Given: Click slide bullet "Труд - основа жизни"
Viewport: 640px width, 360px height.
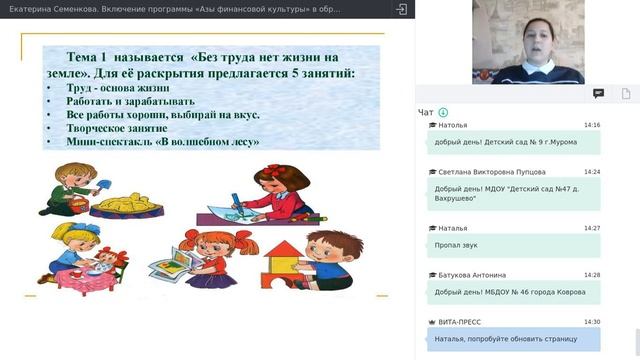Looking at the screenshot, I should pyautogui.click(x=118, y=88).
